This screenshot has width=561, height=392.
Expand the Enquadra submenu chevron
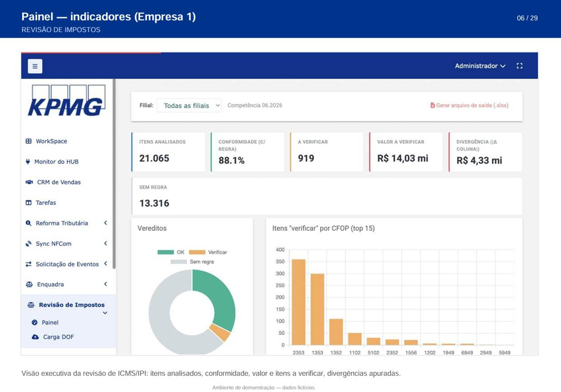105,285
